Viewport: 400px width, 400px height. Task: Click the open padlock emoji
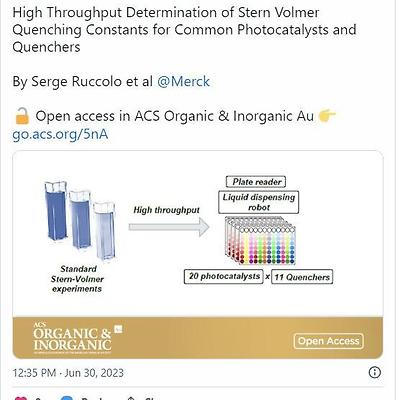click(22, 116)
